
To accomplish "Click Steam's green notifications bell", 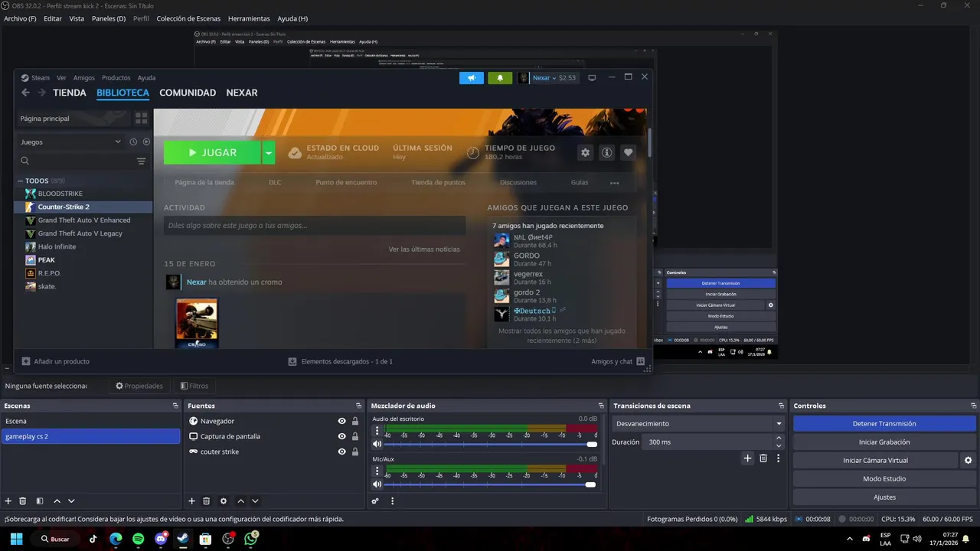I will (x=500, y=78).
